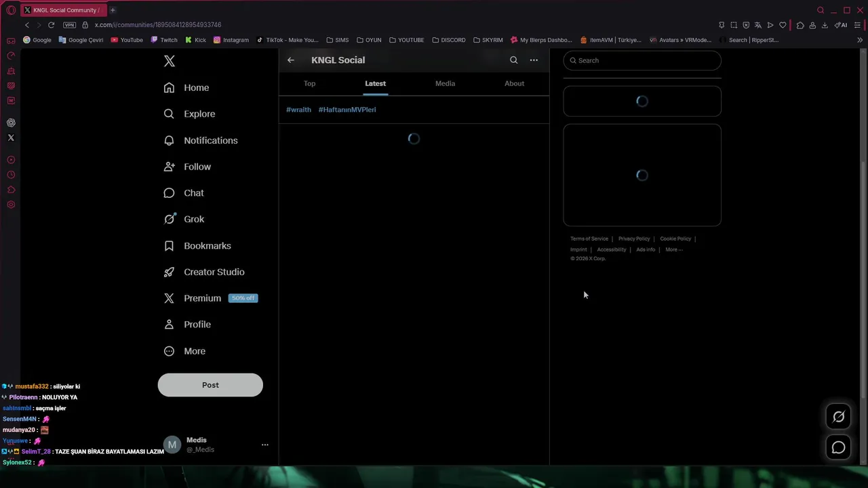This screenshot has width=868, height=488.
Task: Search inside the KNGL Social community
Action: (x=513, y=60)
